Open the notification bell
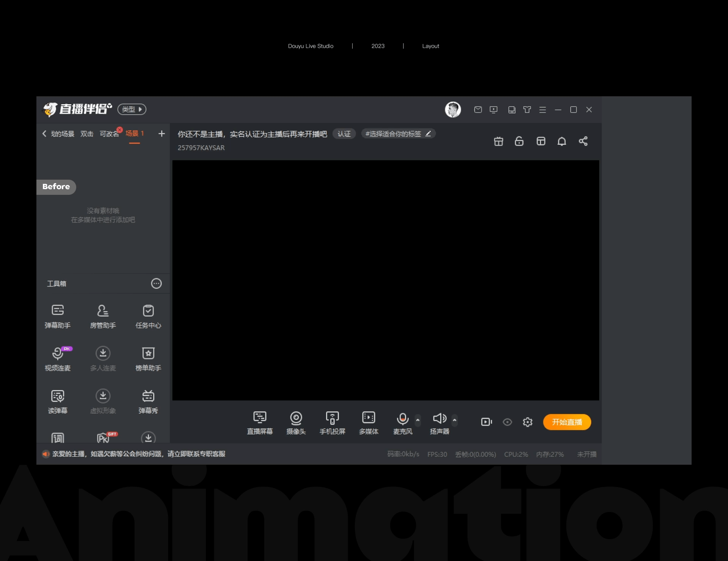This screenshot has width=728, height=561. point(562,141)
